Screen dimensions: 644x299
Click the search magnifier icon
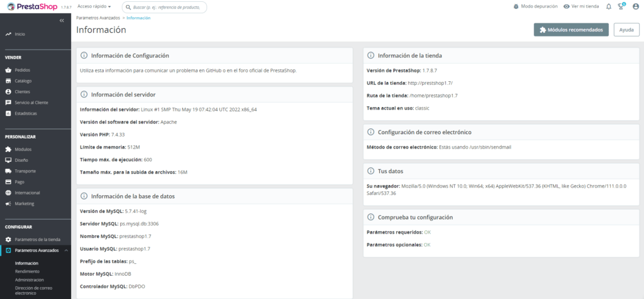coord(128,8)
